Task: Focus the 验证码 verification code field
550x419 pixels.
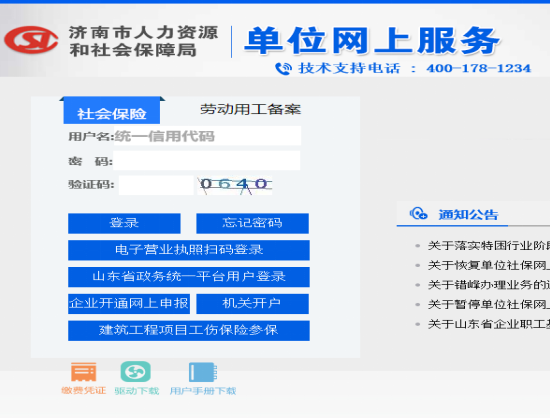Action: pos(156,185)
